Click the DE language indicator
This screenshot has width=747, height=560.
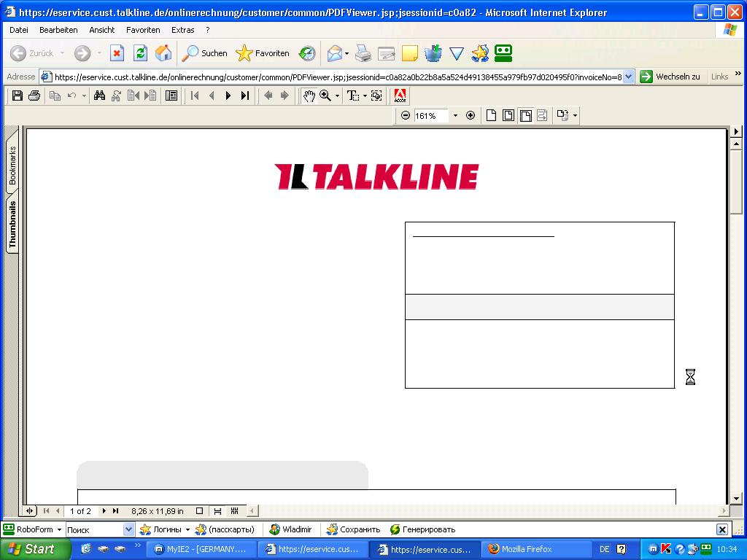click(605, 549)
